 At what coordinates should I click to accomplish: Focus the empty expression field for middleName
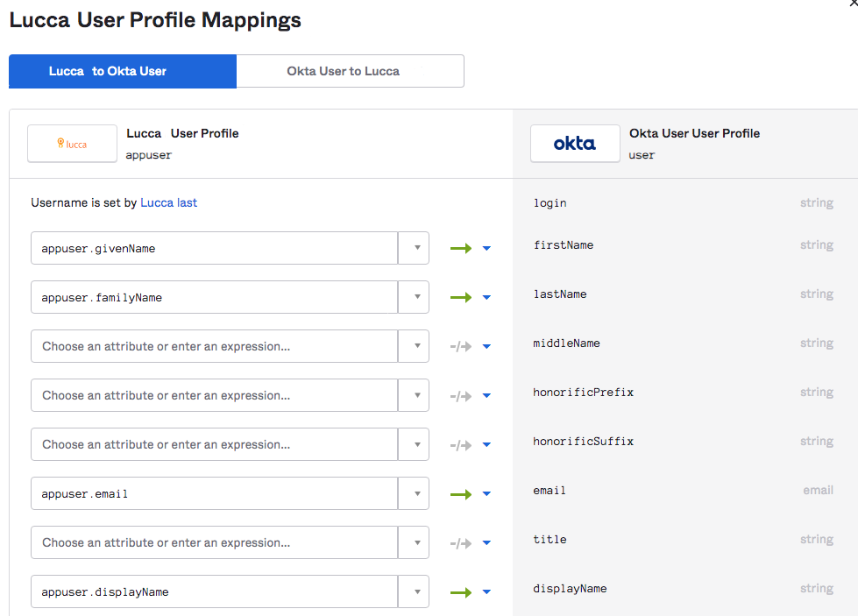tap(215, 346)
